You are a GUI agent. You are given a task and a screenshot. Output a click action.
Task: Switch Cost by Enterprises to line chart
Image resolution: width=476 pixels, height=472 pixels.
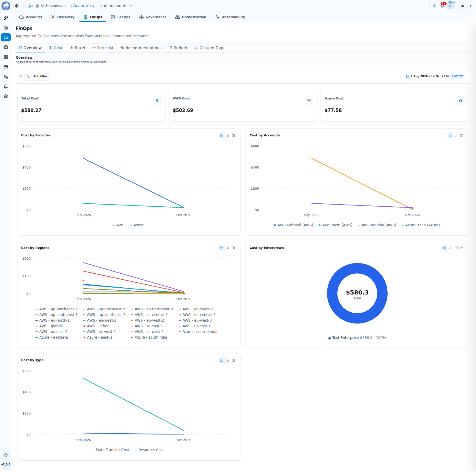click(462, 248)
